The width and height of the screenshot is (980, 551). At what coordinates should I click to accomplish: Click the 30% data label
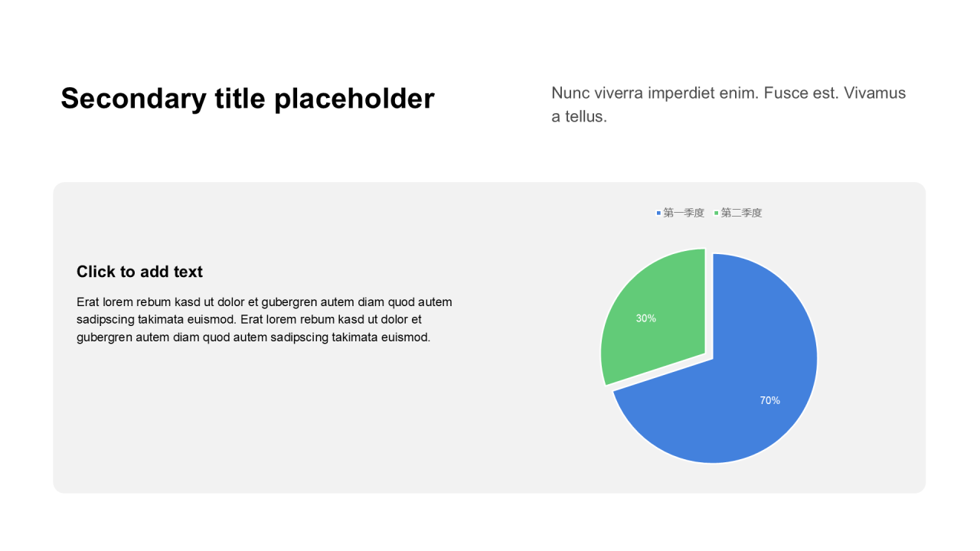[x=645, y=318]
